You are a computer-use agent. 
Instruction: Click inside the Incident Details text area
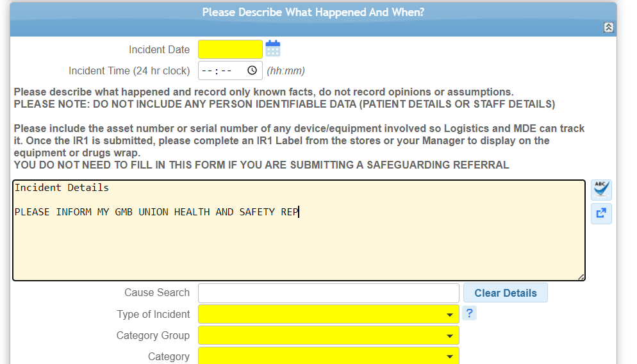tap(299, 230)
